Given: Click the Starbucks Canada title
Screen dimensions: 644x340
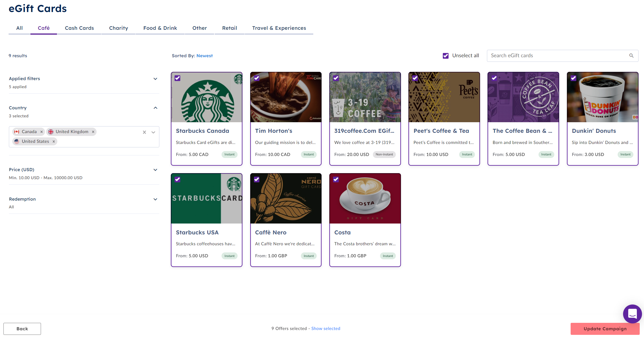Looking at the screenshot, I should 203,131.
